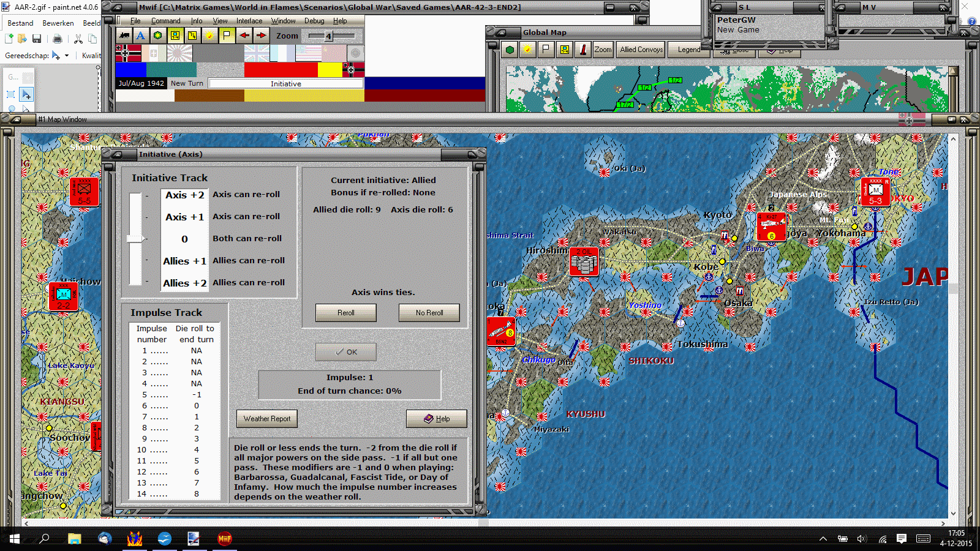Adjust the main toolbar Zoom slider
The height and width of the screenshot is (551, 980).
(329, 36)
